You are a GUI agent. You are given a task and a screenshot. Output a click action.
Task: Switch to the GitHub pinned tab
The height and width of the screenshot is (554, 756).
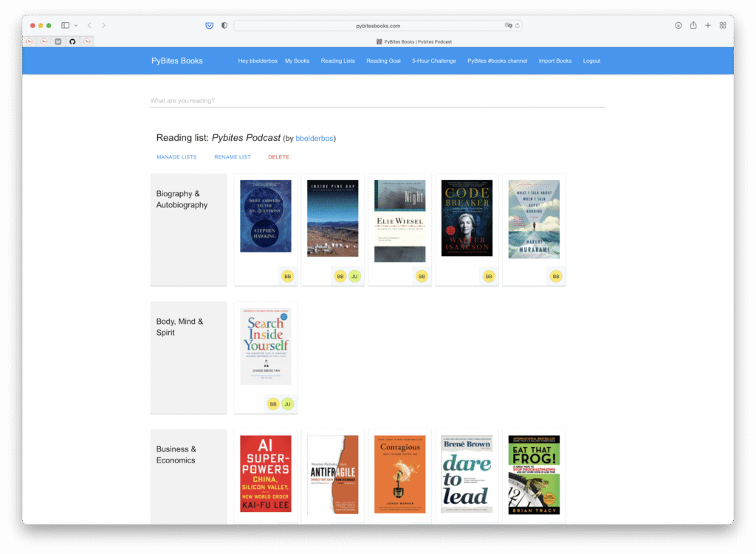tap(72, 42)
